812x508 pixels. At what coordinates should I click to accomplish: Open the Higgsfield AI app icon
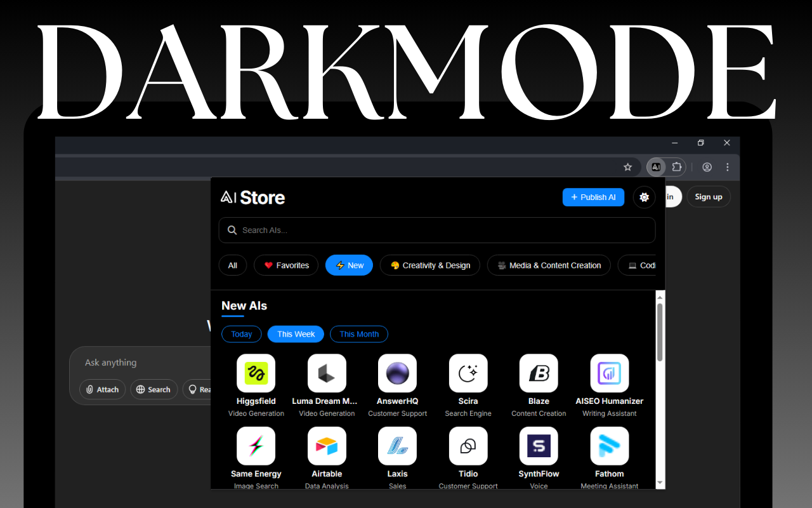(256, 373)
